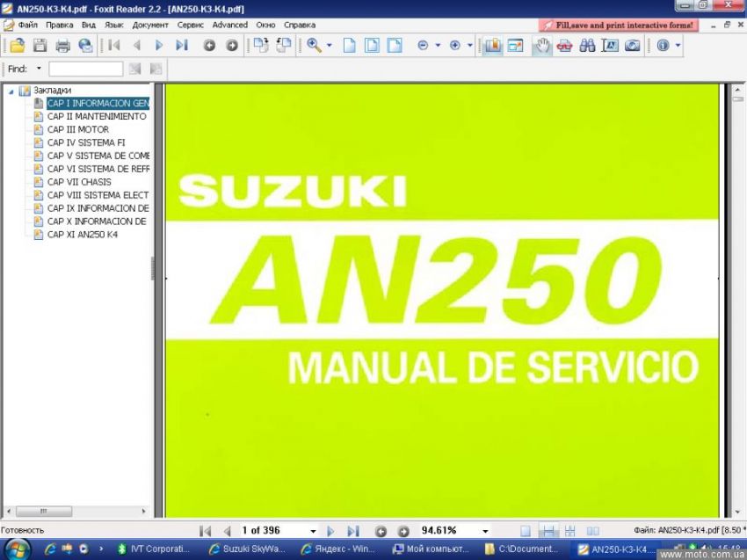Open the Вид menu
The height and width of the screenshot is (560, 747).
89,25
